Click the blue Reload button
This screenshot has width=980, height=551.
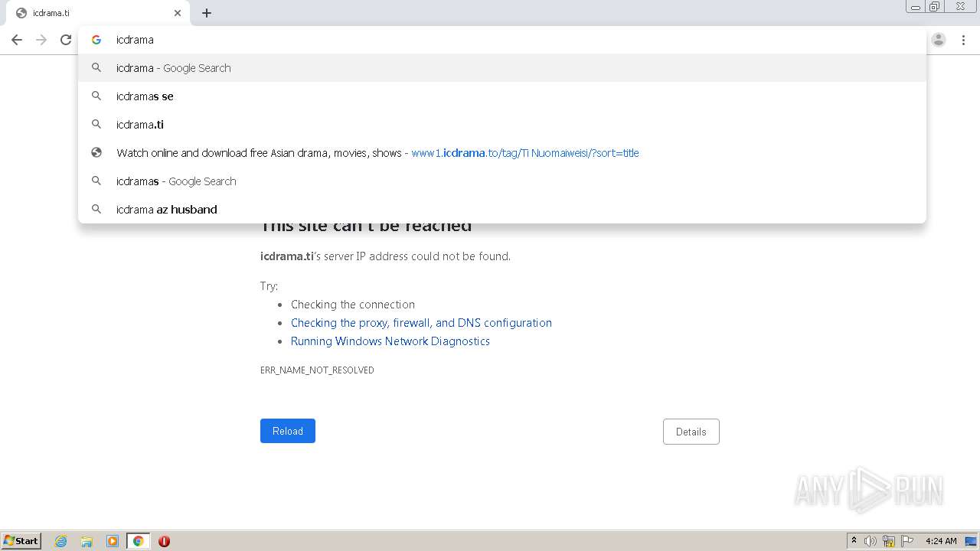tap(288, 431)
